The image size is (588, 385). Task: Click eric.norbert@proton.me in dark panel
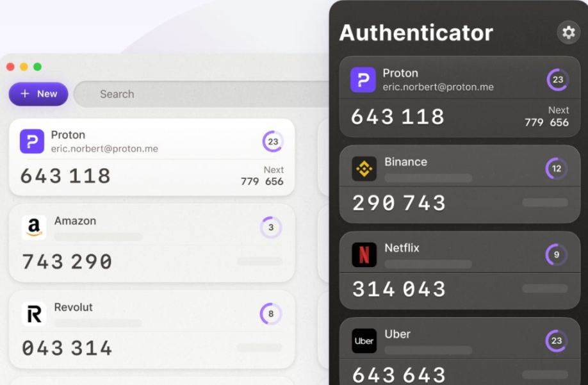click(x=438, y=87)
